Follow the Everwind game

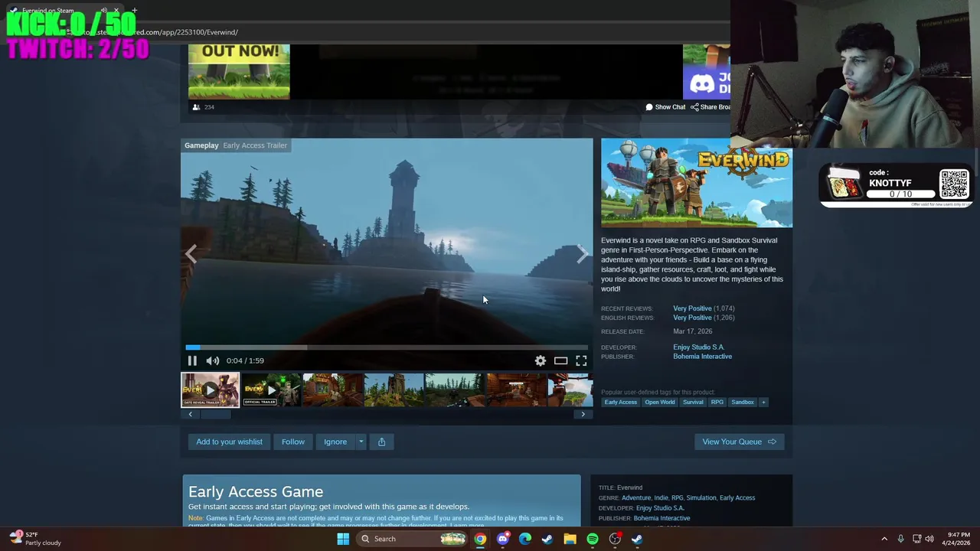click(x=292, y=442)
